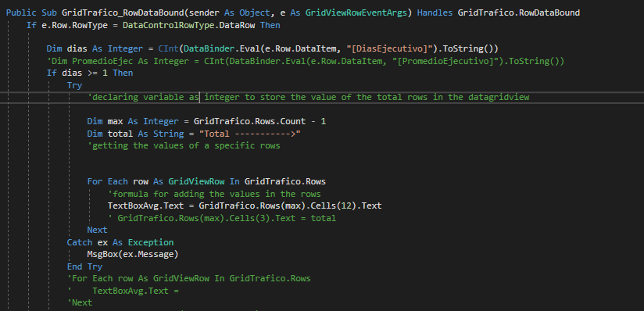The image size is (644, 311).
Task: Click the Try keyword
Action: click(74, 85)
